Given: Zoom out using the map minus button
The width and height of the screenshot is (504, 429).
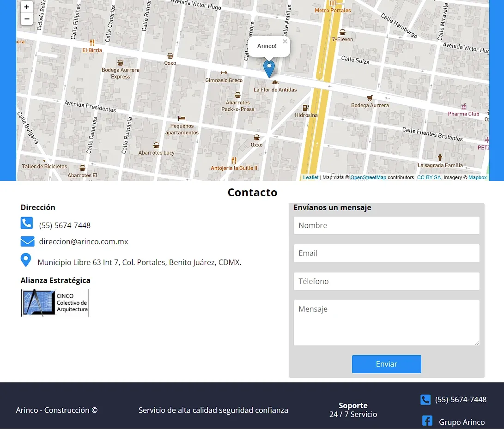Looking at the screenshot, I should [27, 19].
